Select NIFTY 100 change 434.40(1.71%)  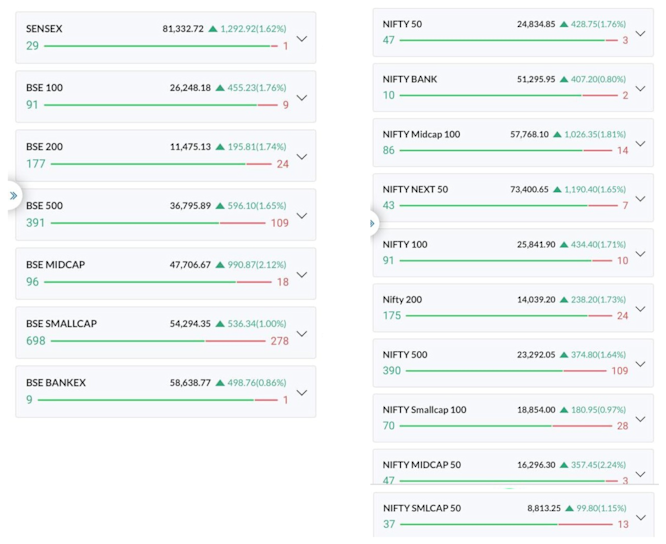[x=598, y=245]
